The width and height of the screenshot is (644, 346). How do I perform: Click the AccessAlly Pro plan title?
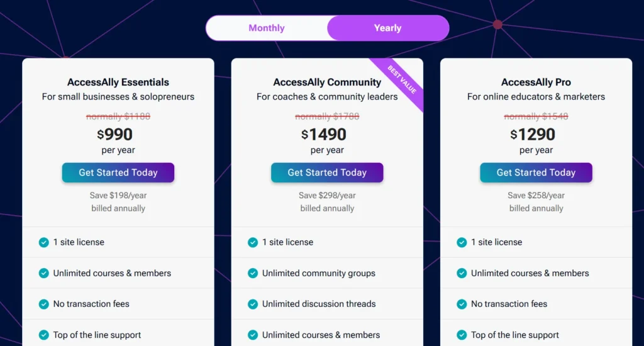click(536, 82)
